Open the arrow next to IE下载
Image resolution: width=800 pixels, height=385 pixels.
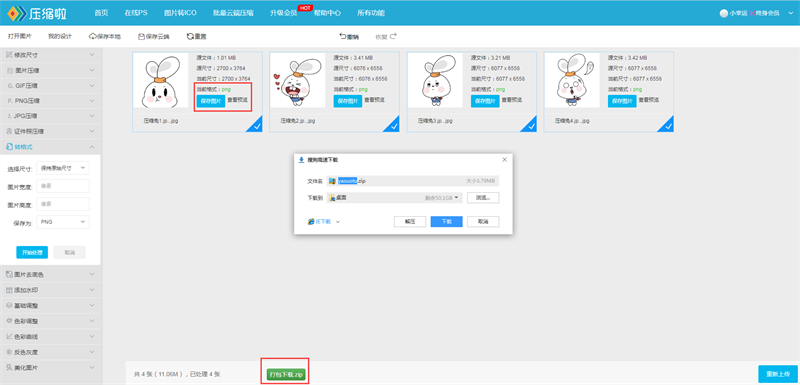[x=338, y=222]
